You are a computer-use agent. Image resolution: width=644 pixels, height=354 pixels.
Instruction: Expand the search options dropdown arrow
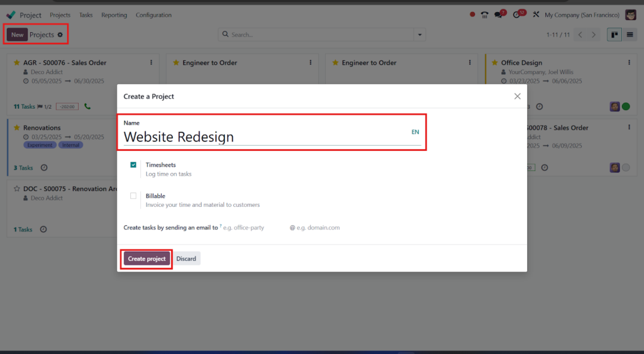pyautogui.click(x=419, y=35)
